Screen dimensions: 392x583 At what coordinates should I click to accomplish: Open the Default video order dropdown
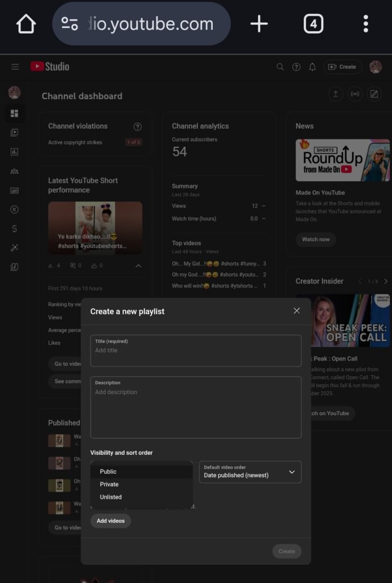click(x=250, y=472)
